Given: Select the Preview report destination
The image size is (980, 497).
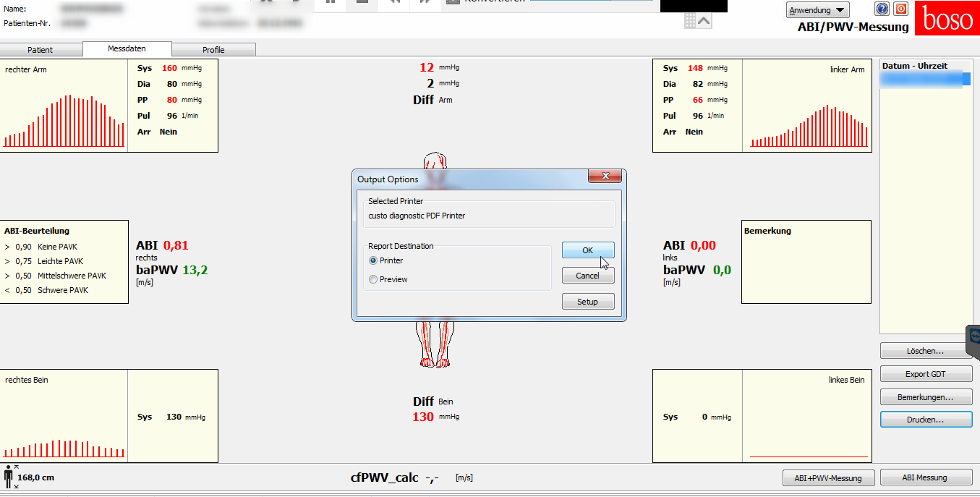Looking at the screenshot, I should coord(388,279).
